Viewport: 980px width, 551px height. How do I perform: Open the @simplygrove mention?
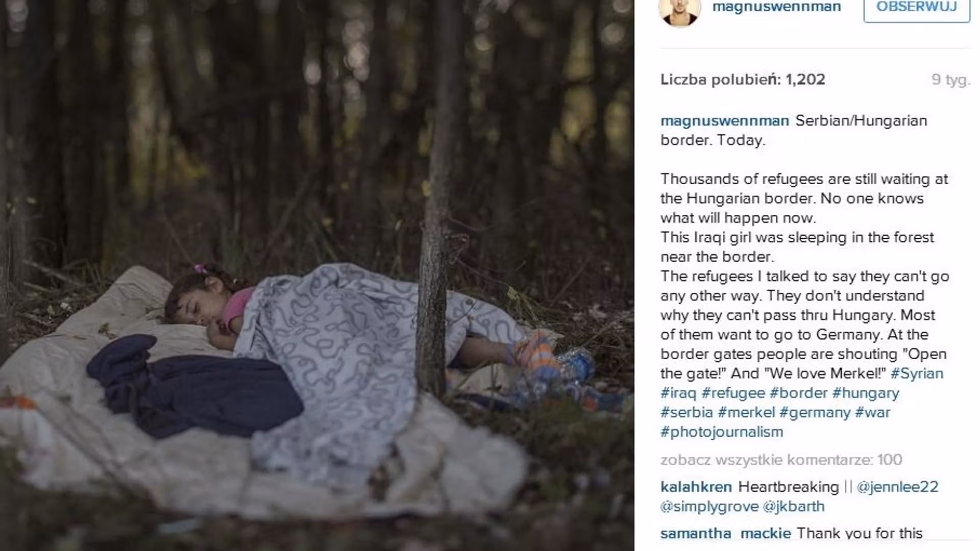click(709, 507)
